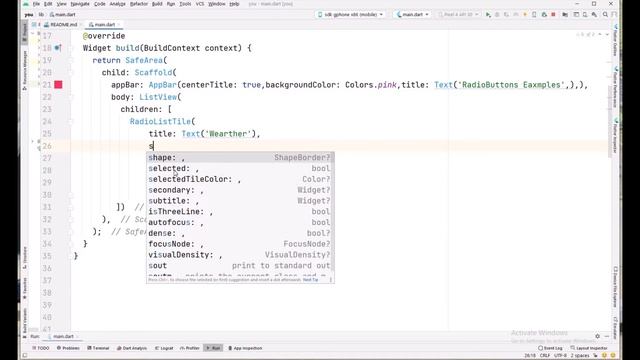
Task: Open the Device File Explorer side panel
Action: pos(615,287)
